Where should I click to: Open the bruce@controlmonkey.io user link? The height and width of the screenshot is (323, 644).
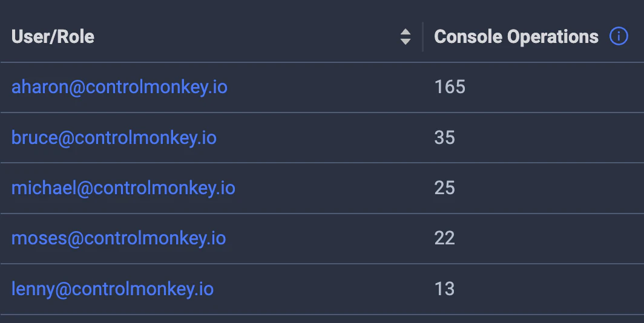pyautogui.click(x=114, y=138)
